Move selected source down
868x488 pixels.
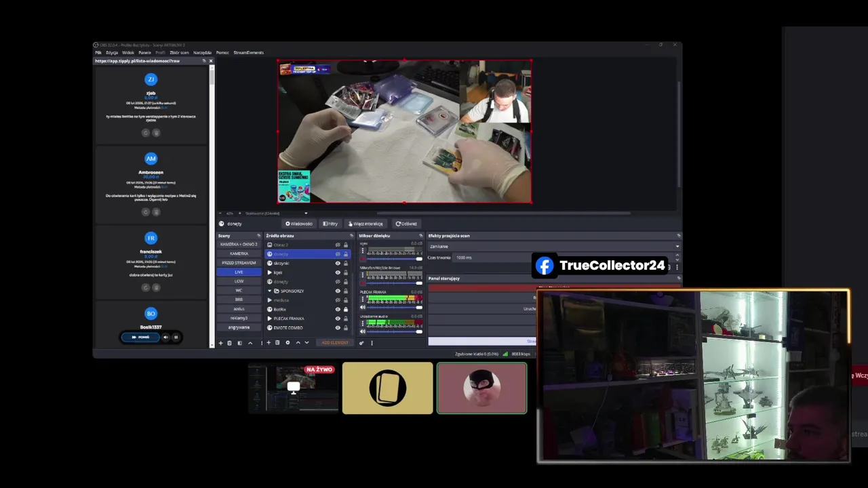click(307, 343)
